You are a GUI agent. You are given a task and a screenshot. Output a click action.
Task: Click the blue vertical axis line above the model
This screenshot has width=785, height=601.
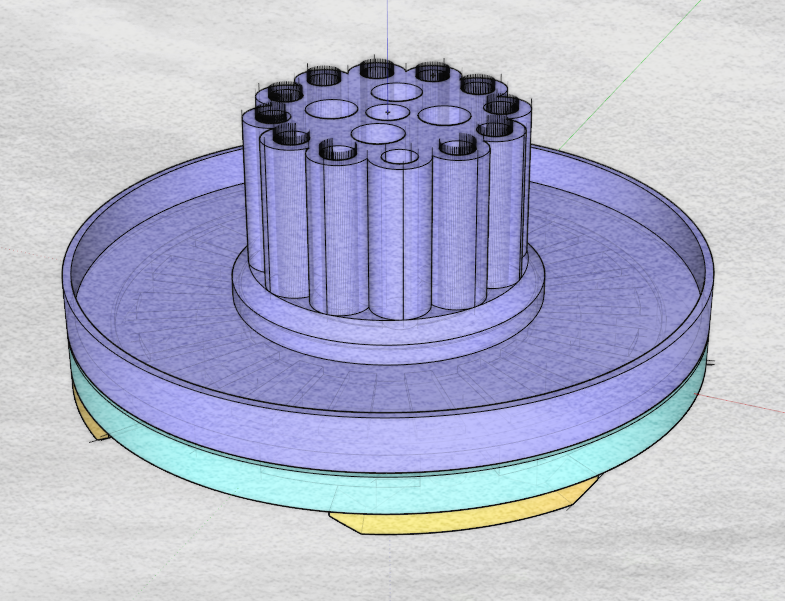(387, 30)
